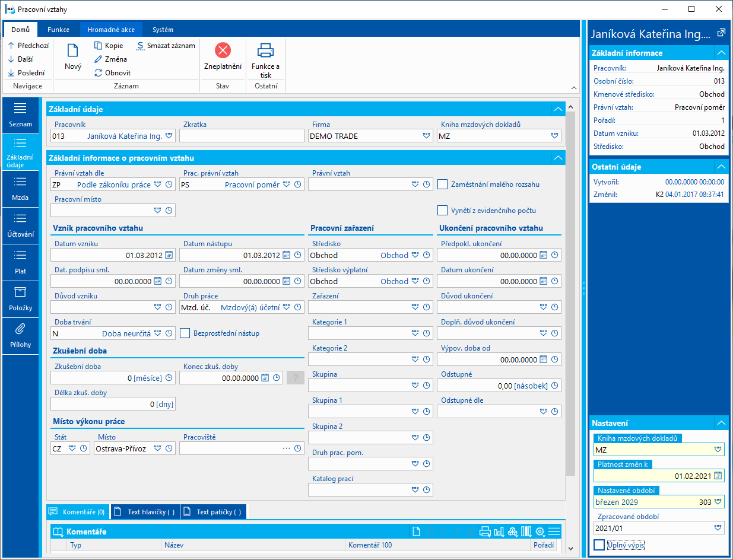
Task: Click the columns icon in Komentáře toolbar
Action: pos(526,532)
